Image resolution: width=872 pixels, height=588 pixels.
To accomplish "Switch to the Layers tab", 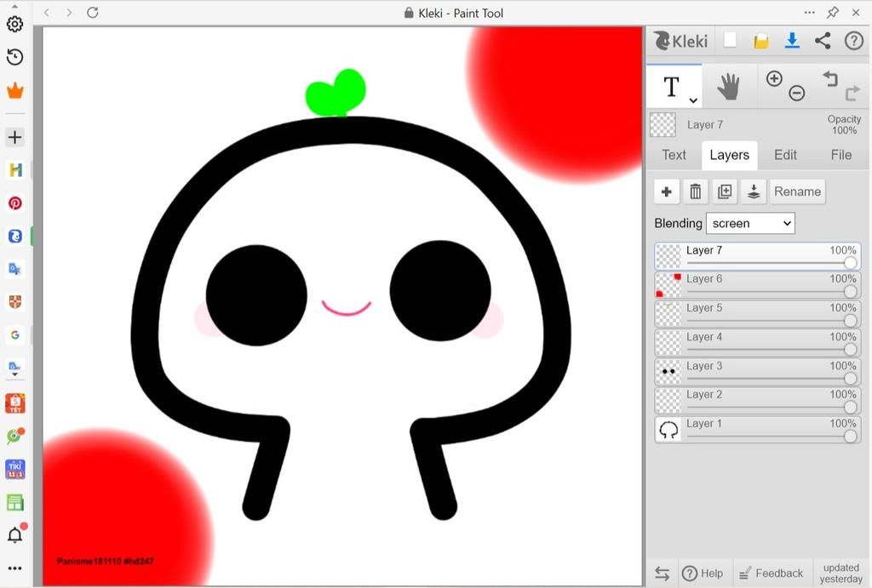I will pyautogui.click(x=729, y=155).
